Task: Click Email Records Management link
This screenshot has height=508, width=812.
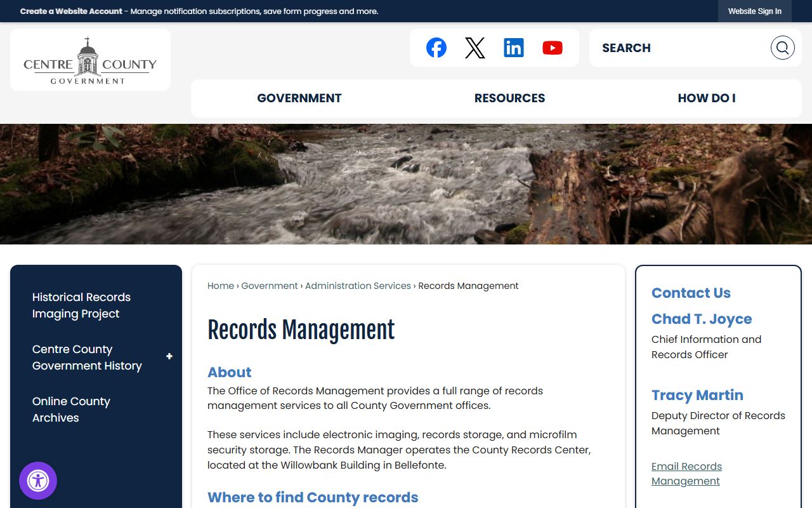Action: (686, 474)
